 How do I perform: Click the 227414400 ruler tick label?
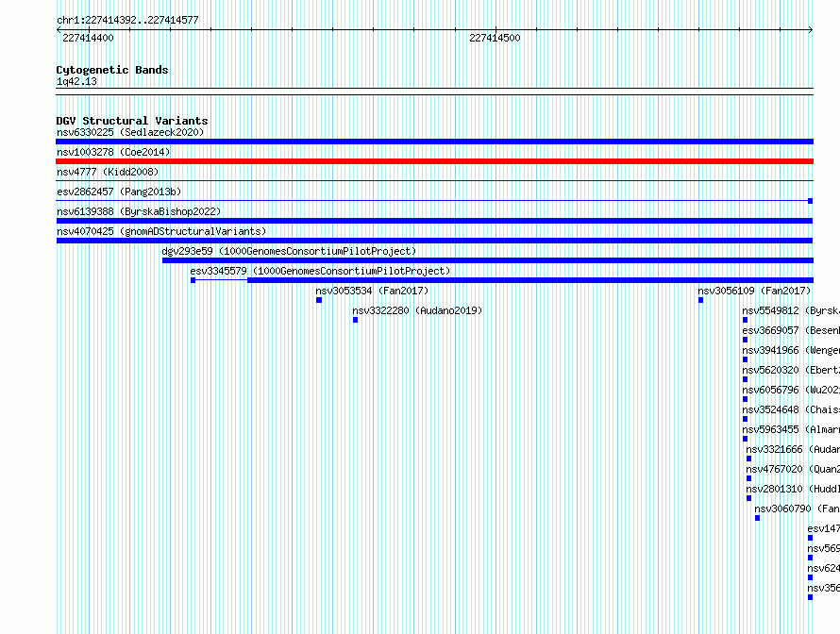pos(88,38)
